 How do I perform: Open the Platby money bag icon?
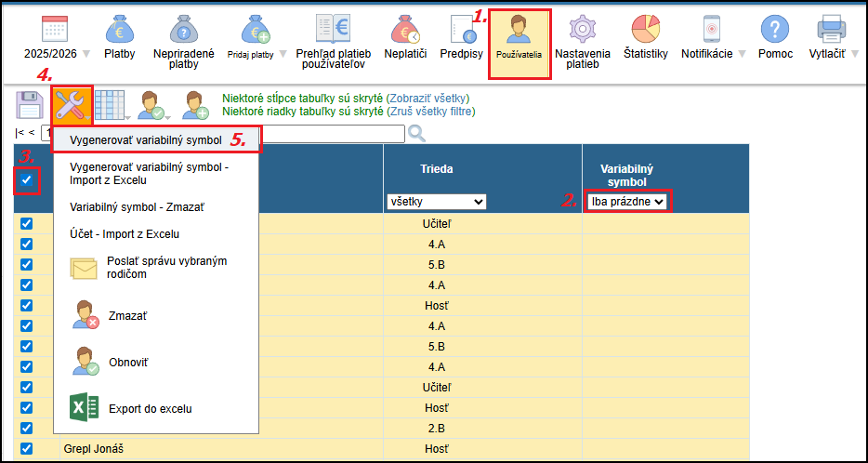point(119,30)
